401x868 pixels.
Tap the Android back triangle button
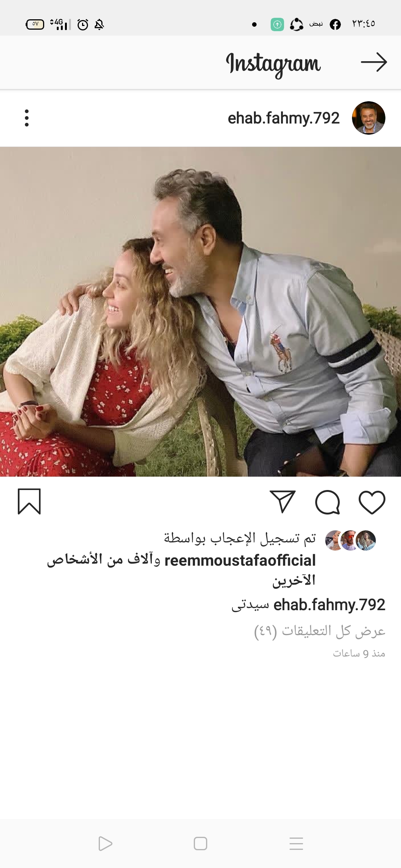105,844
